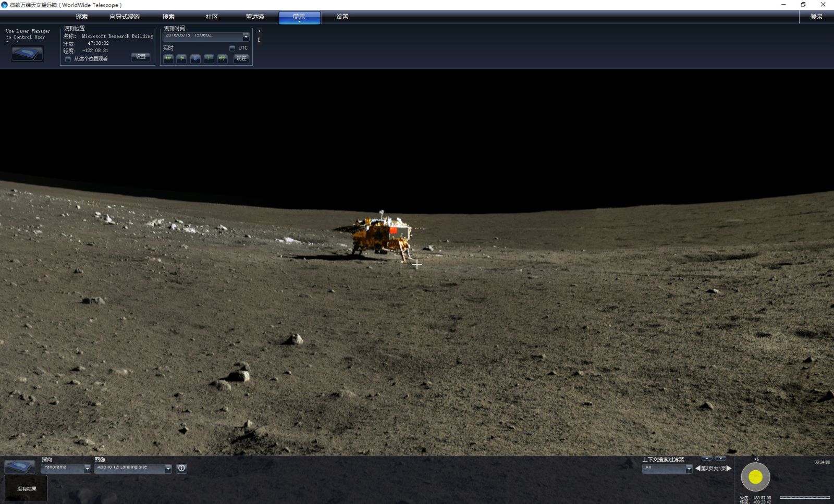Go to next page of context results

(x=729, y=468)
